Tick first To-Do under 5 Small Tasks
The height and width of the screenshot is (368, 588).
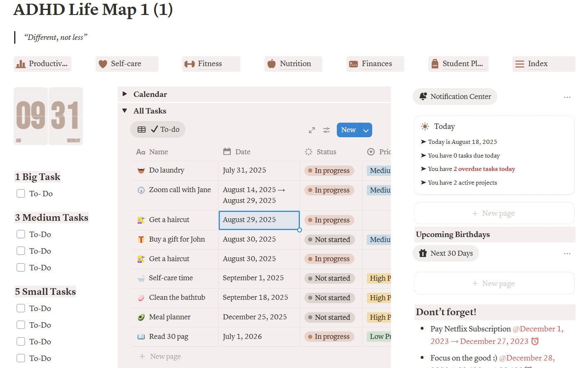21,308
